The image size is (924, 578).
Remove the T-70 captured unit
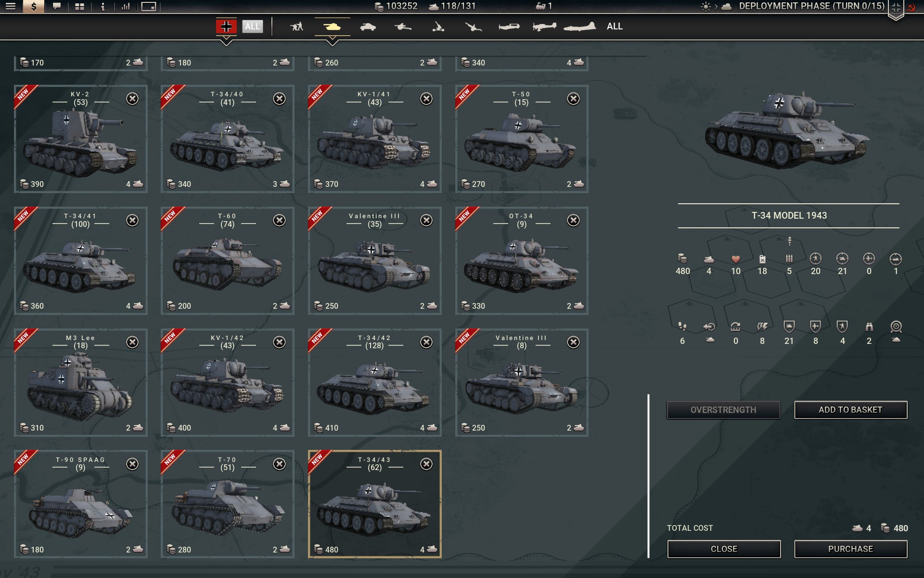pos(279,464)
